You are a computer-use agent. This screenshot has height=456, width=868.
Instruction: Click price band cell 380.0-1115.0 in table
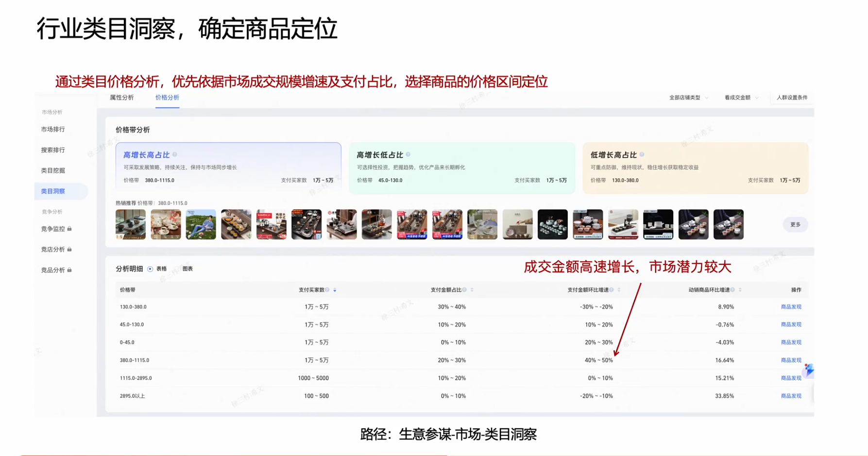(135, 360)
